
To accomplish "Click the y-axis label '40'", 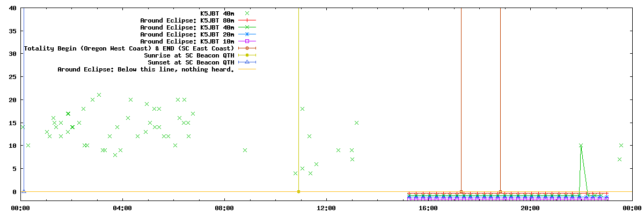I will point(12,8).
